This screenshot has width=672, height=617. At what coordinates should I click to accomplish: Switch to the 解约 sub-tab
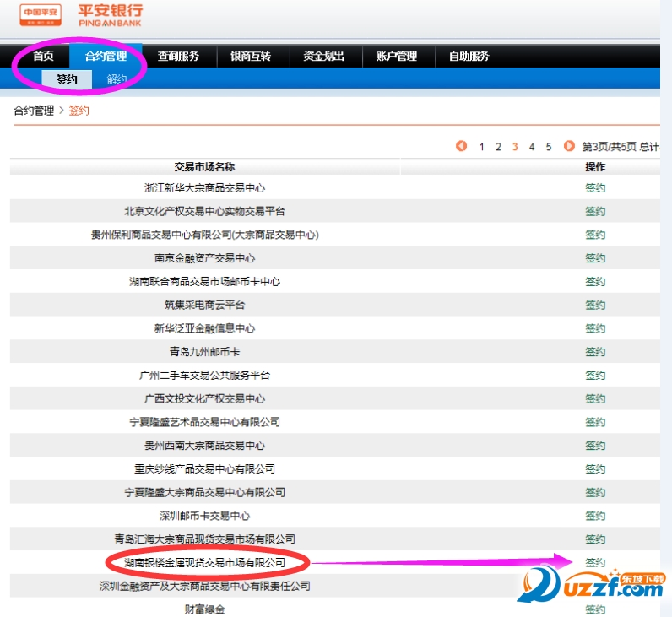pos(117,79)
